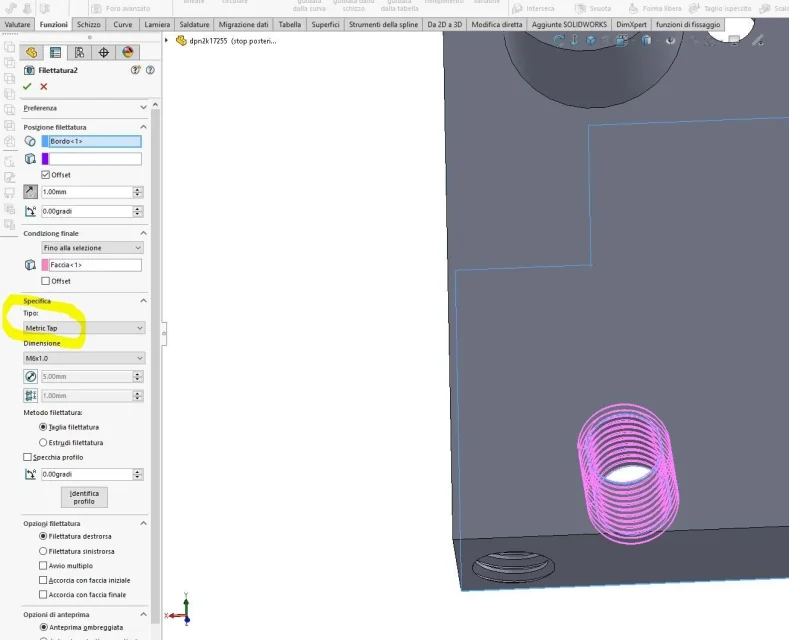This screenshot has width=789, height=640.
Task: Click the Identifica profilo button
Action: [x=84, y=497]
